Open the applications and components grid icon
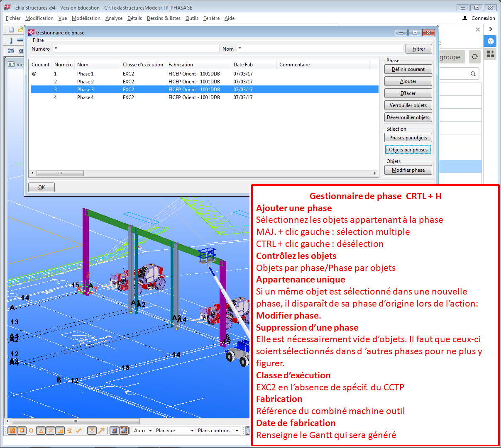501x448 pixels. pos(491,54)
